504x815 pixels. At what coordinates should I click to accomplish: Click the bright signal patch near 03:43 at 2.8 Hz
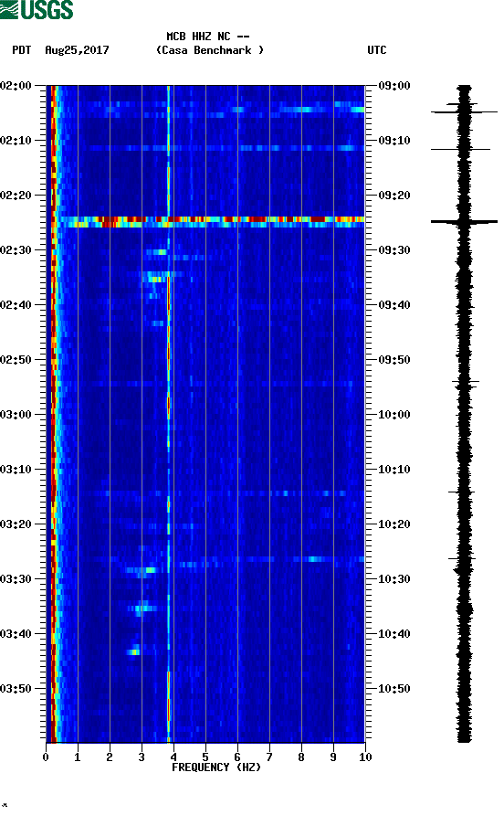point(134,651)
